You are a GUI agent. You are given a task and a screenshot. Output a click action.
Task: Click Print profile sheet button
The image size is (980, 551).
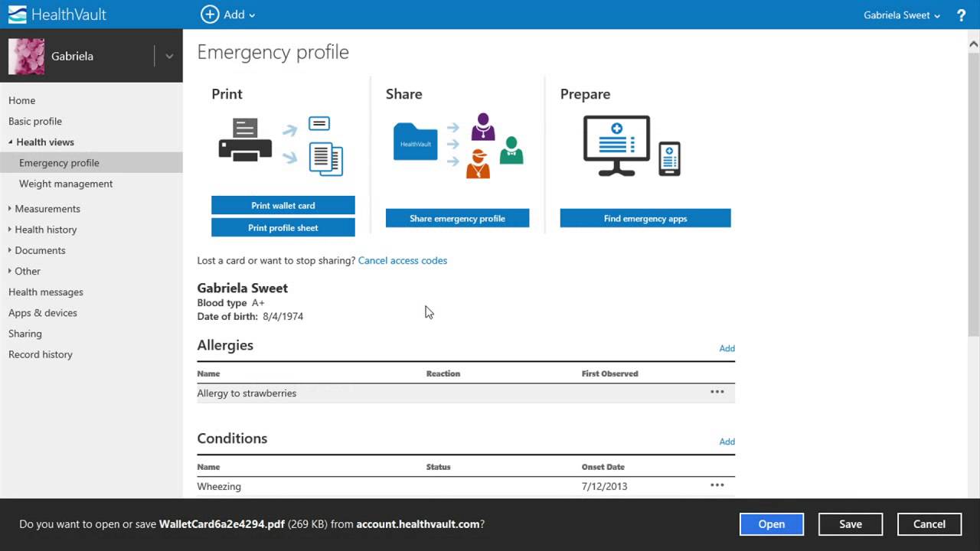(x=283, y=227)
